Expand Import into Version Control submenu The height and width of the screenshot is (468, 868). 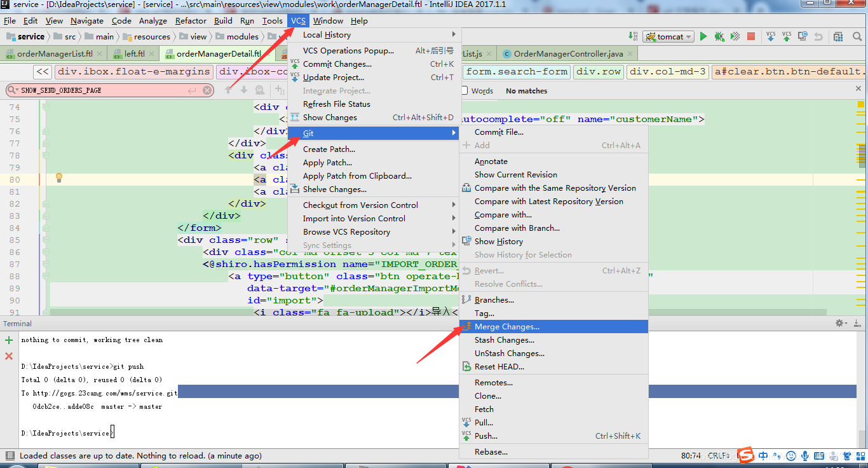click(374, 219)
